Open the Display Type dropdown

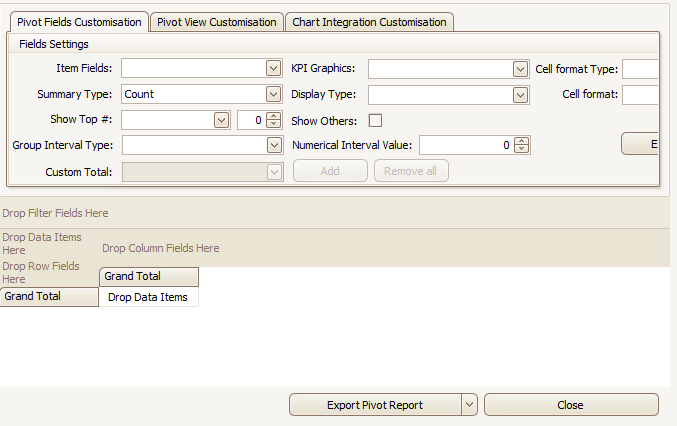tap(520, 95)
